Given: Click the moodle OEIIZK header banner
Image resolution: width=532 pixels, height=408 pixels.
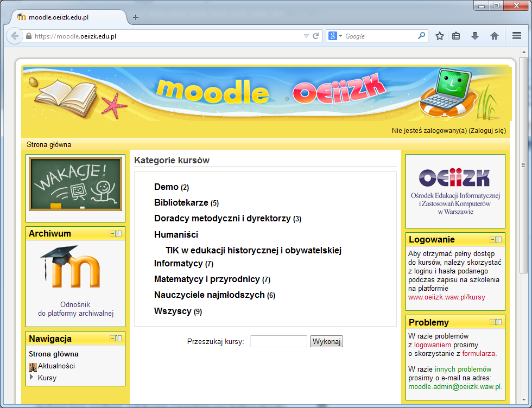Looking at the screenshot, I should [x=266, y=94].
